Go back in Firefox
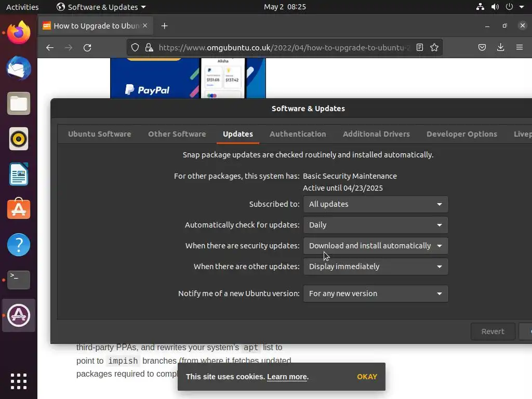This screenshot has height=399, width=532. [50, 47]
